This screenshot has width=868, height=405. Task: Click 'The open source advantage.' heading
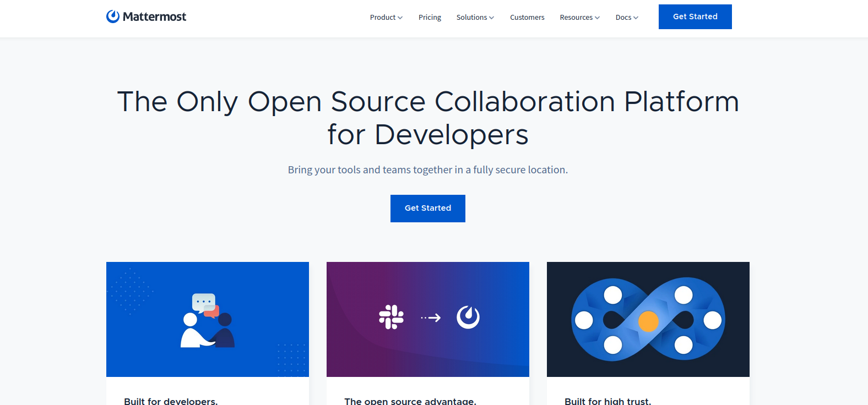410,401
